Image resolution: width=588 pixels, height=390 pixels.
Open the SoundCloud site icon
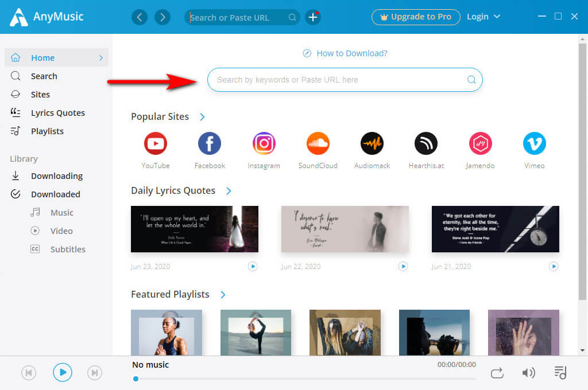pos(318,143)
